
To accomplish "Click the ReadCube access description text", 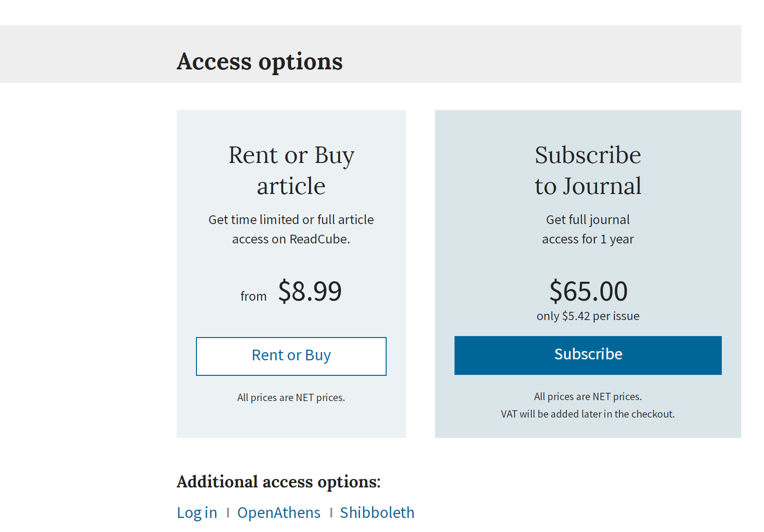I will pos(291,229).
